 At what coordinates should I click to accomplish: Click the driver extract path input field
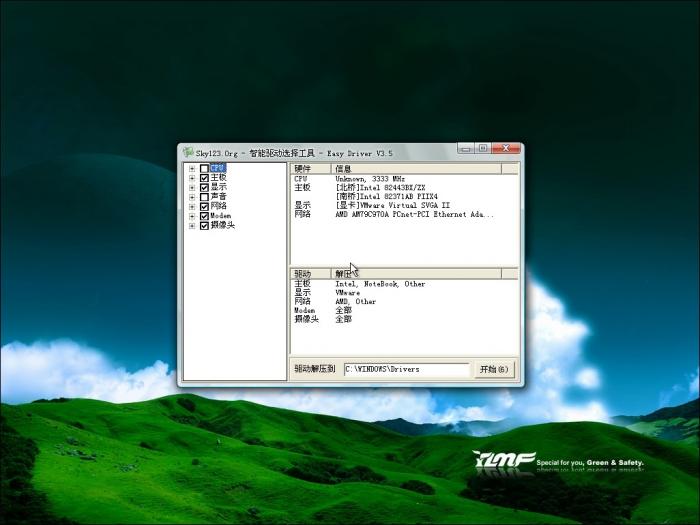(x=406, y=369)
